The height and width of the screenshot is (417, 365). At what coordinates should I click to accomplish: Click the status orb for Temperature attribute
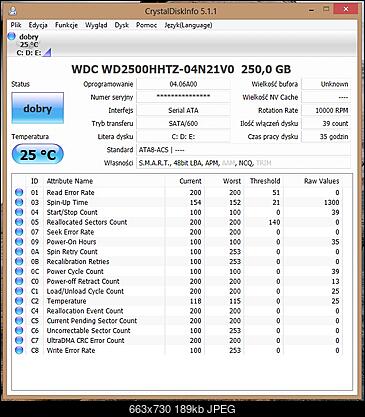click(19, 301)
